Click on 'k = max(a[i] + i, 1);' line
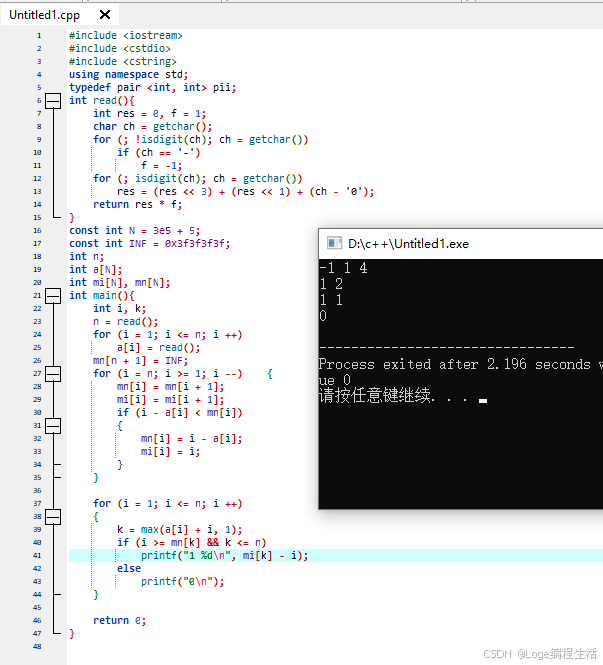This screenshot has width=603, height=665. pyautogui.click(x=180, y=530)
